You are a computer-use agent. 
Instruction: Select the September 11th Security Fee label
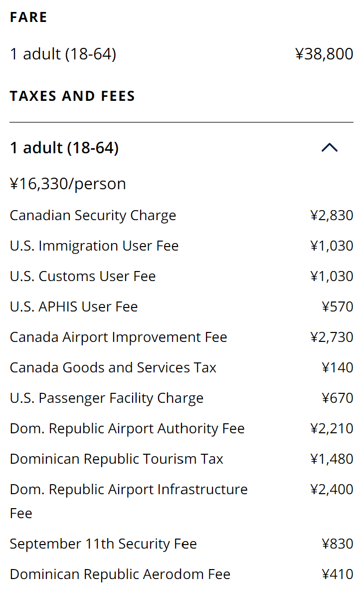coord(103,544)
